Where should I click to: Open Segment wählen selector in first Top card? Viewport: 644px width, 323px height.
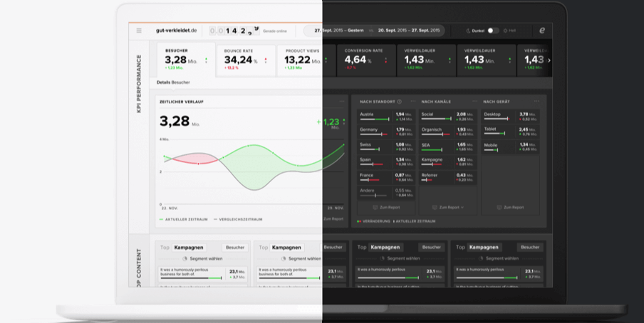[202, 258]
